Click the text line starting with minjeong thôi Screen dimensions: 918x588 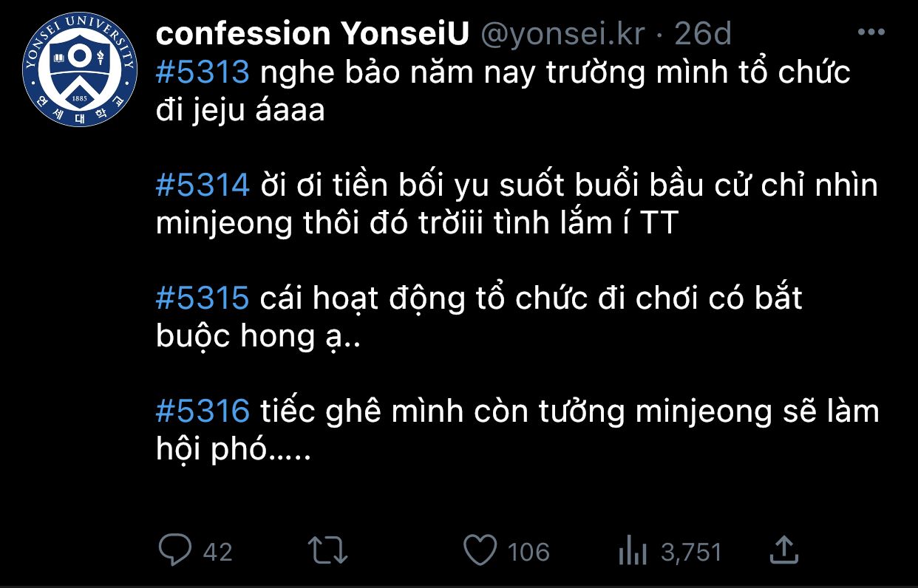416,223
